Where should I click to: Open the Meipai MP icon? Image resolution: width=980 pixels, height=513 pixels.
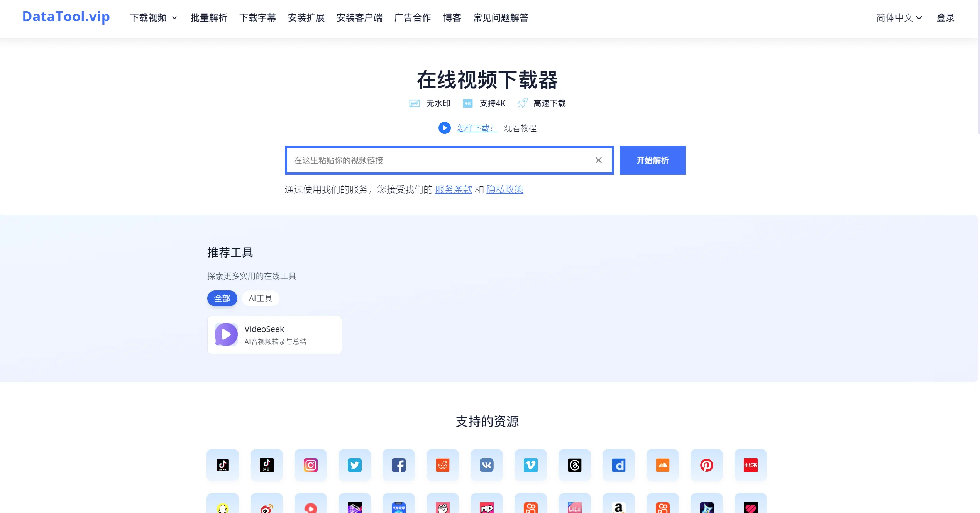point(487,503)
